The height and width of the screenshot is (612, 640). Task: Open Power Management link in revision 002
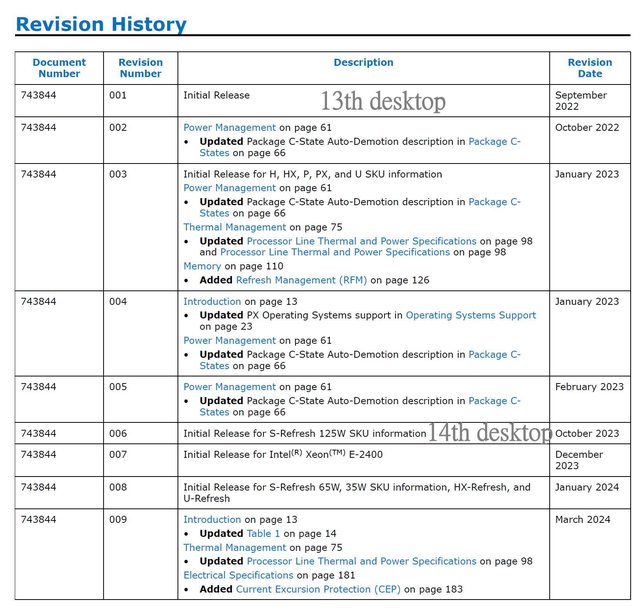pos(229,128)
